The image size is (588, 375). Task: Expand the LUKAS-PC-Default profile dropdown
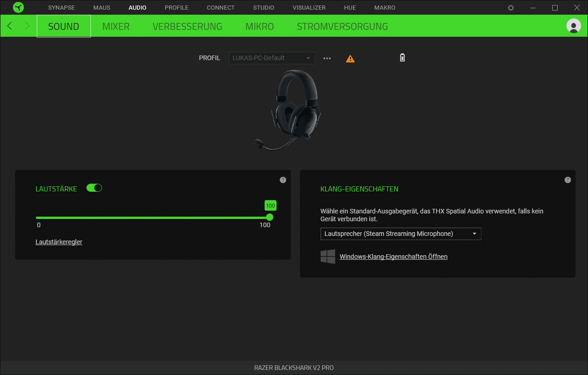(x=271, y=58)
